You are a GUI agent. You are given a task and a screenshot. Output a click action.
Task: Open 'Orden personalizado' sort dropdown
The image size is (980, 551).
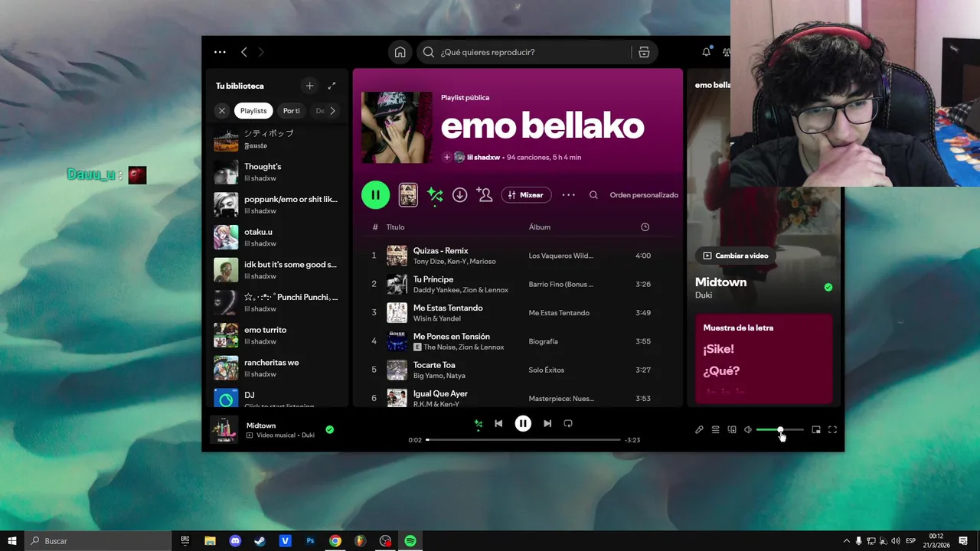coord(644,195)
